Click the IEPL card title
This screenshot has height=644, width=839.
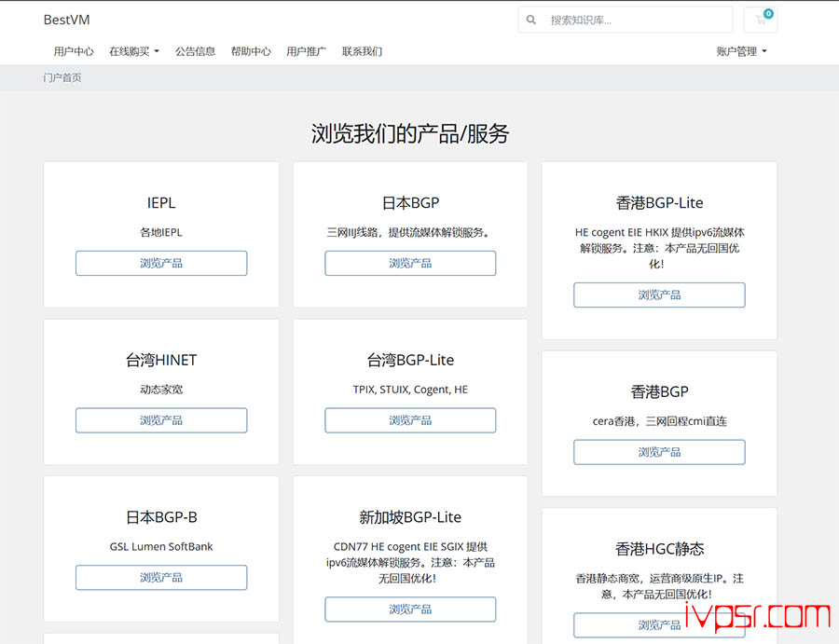tap(161, 203)
